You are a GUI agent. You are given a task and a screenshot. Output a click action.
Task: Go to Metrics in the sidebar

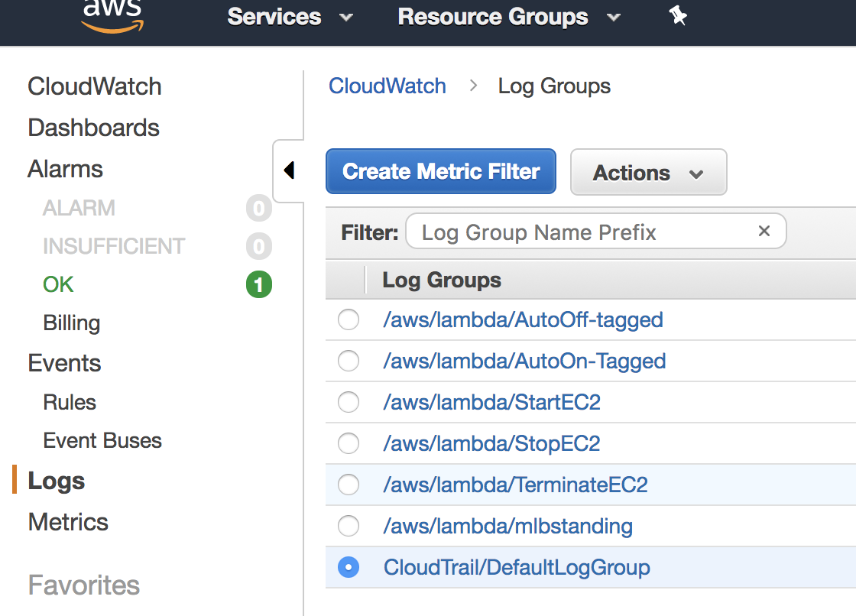tap(68, 522)
